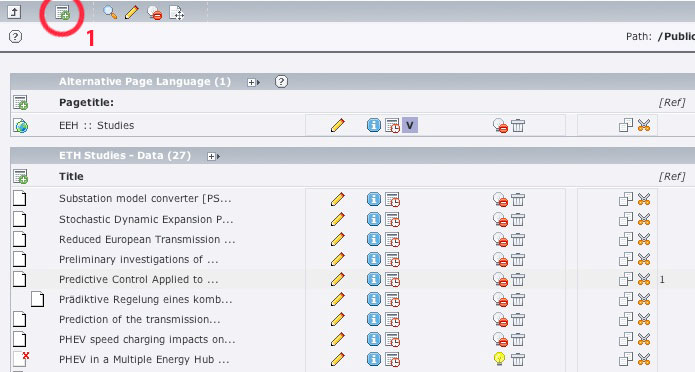This screenshot has width=695, height=372.
Task: Delete Substation model converter record
Action: coord(518,200)
